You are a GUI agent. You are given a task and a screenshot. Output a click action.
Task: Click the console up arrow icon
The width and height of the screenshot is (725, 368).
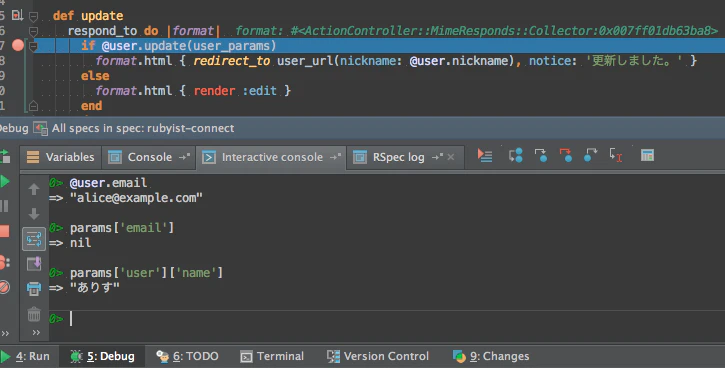click(34, 189)
